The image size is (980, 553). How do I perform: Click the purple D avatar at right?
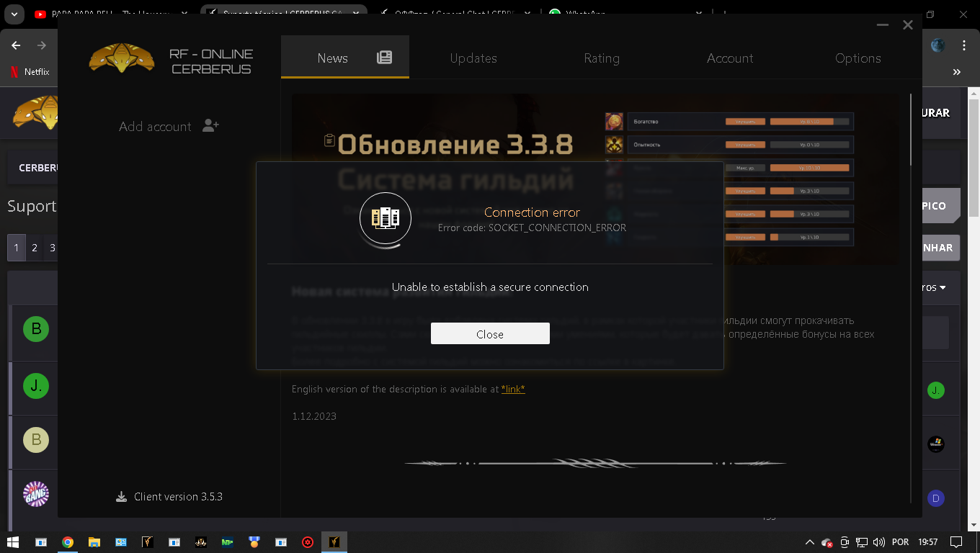click(x=935, y=498)
